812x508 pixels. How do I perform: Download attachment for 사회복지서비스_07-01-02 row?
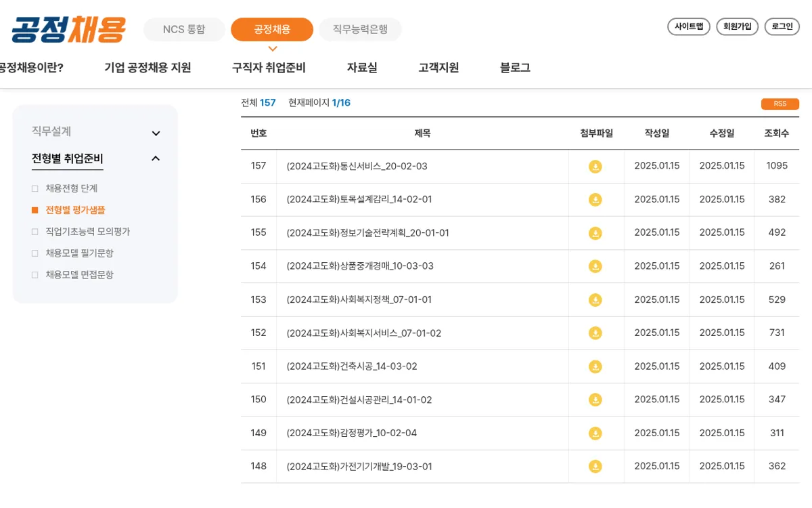595,333
